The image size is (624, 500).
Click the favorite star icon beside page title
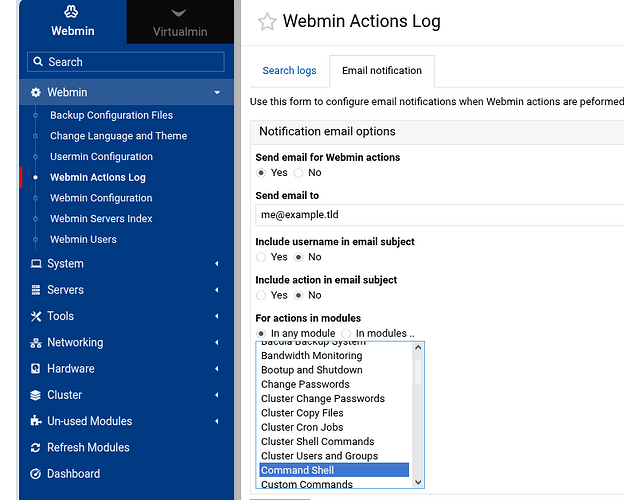[267, 22]
